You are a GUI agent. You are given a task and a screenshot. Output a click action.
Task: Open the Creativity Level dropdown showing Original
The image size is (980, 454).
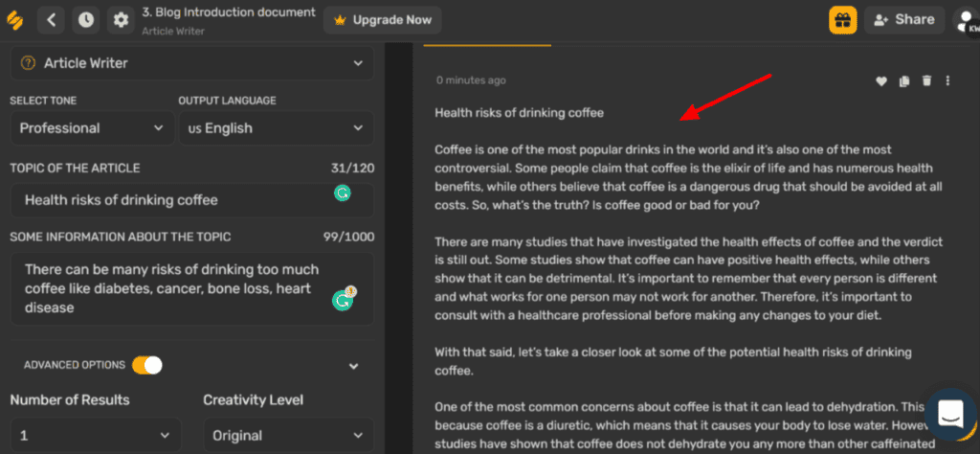288,435
